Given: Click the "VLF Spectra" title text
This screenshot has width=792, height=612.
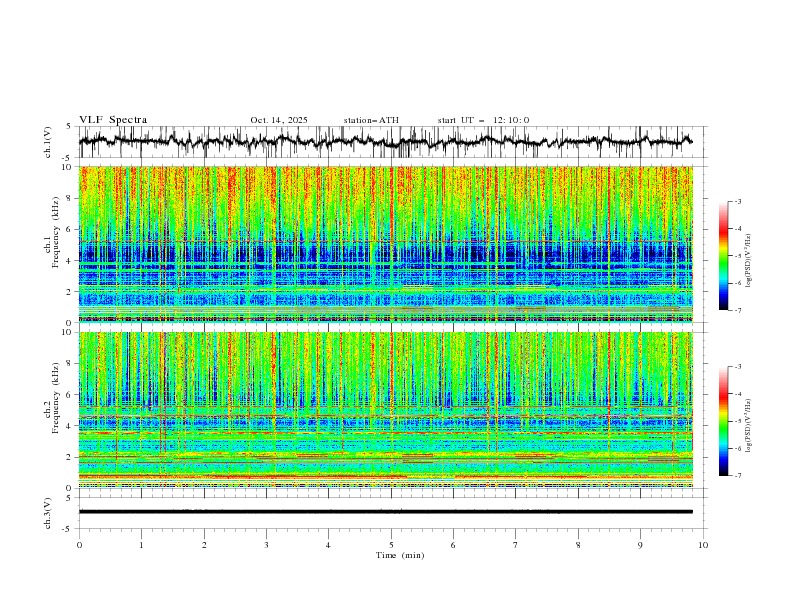Looking at the screenshot, I should (x=113, y=120).
